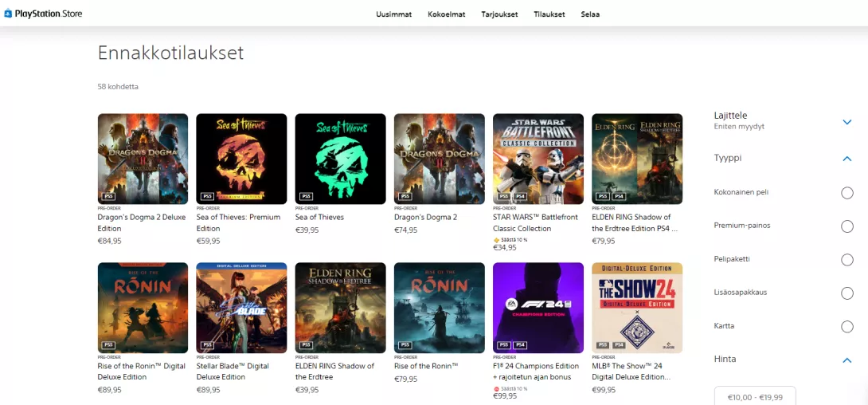The height and width of the screenshot is (405, 868).
Task: Click the '58 kohdetta' results count
Action: [118, 87]
